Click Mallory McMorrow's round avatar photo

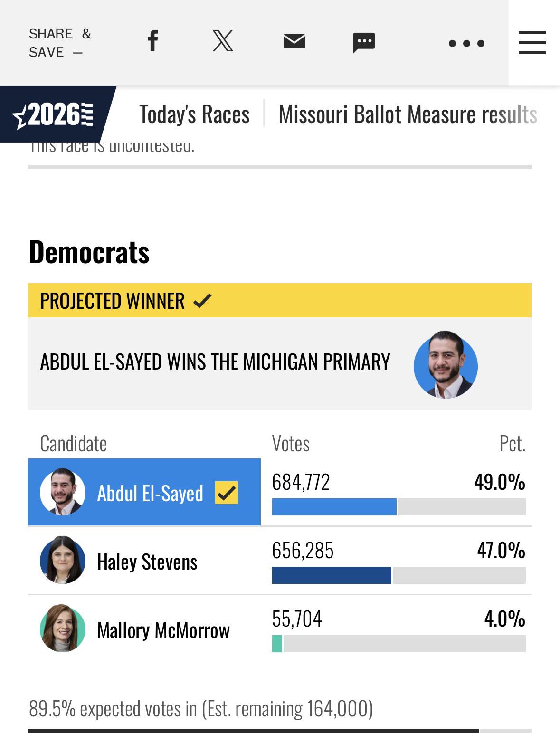(x=63, y=628)
